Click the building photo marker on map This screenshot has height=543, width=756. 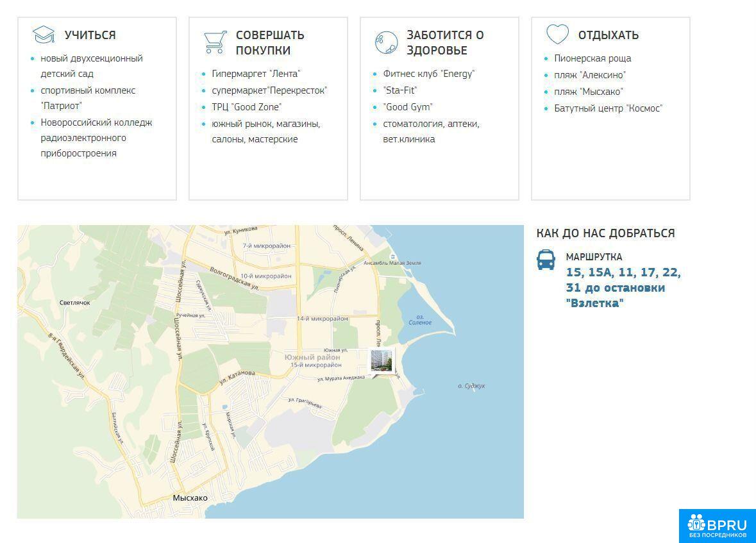tap(382, 360)
